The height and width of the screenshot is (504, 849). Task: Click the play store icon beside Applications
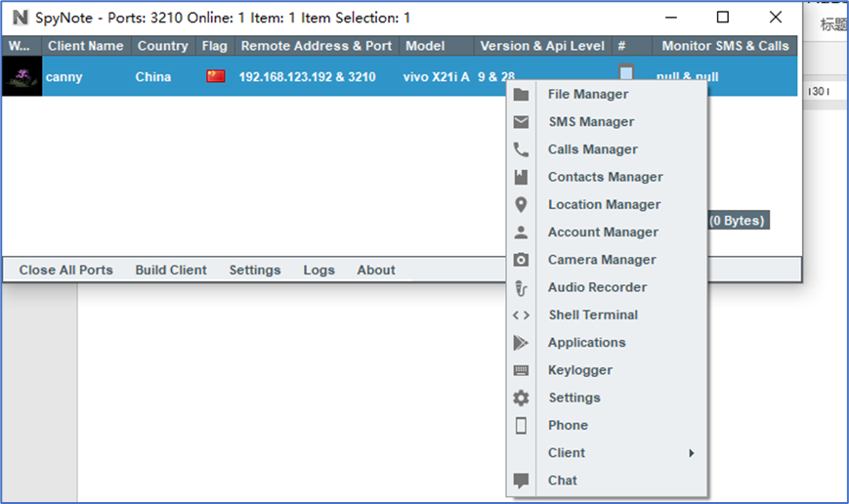[x=521, y=343]
